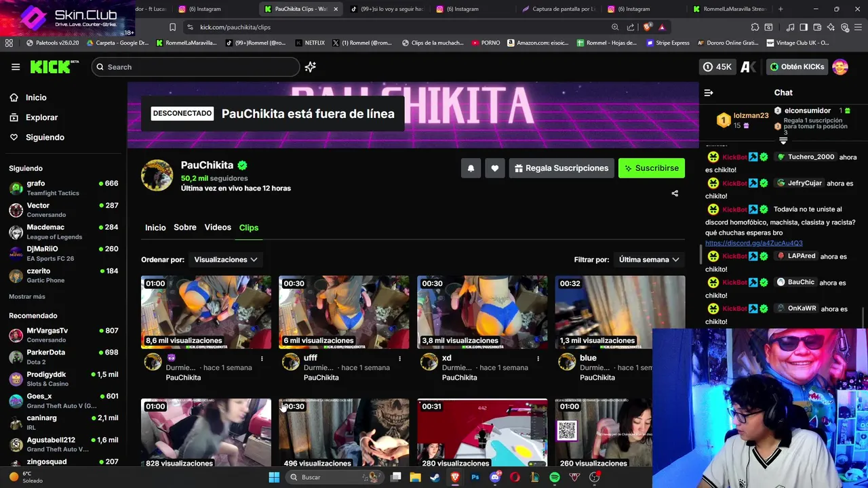Select the Clips tab
This screenshot has height=488, width=868.
(249, 228)
